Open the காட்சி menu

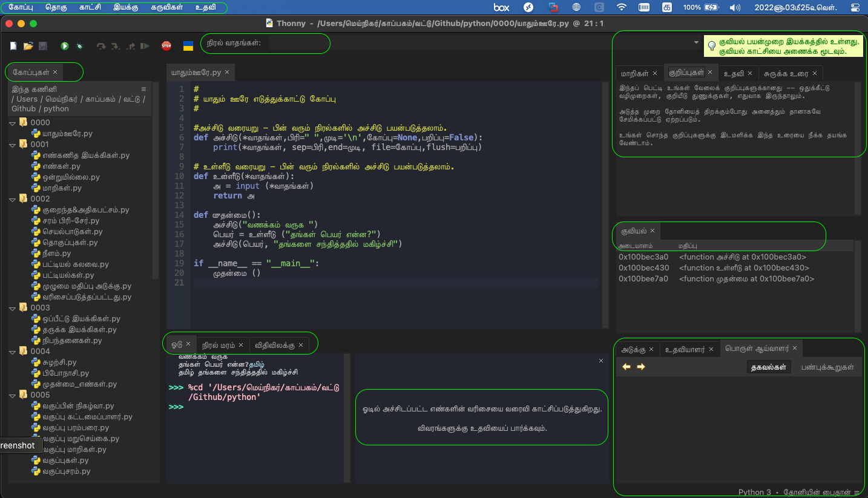[x=91, y=8]
